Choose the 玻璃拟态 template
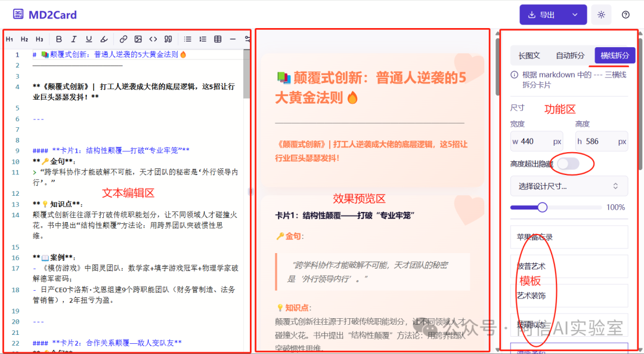 (569, 325)
